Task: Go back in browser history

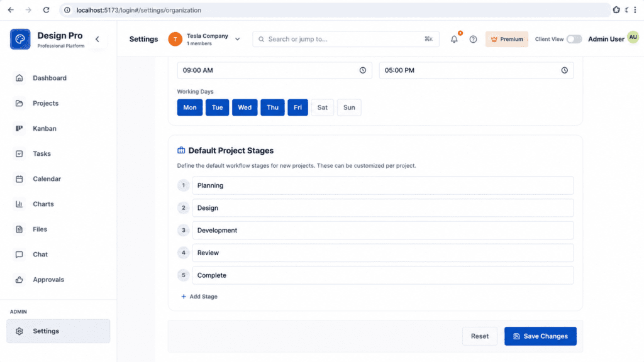Action: (11, 10)
